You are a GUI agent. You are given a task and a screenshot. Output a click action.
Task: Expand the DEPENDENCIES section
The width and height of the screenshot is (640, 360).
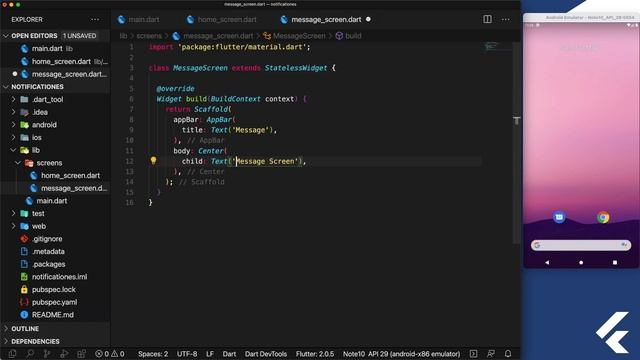click(35, 341)
